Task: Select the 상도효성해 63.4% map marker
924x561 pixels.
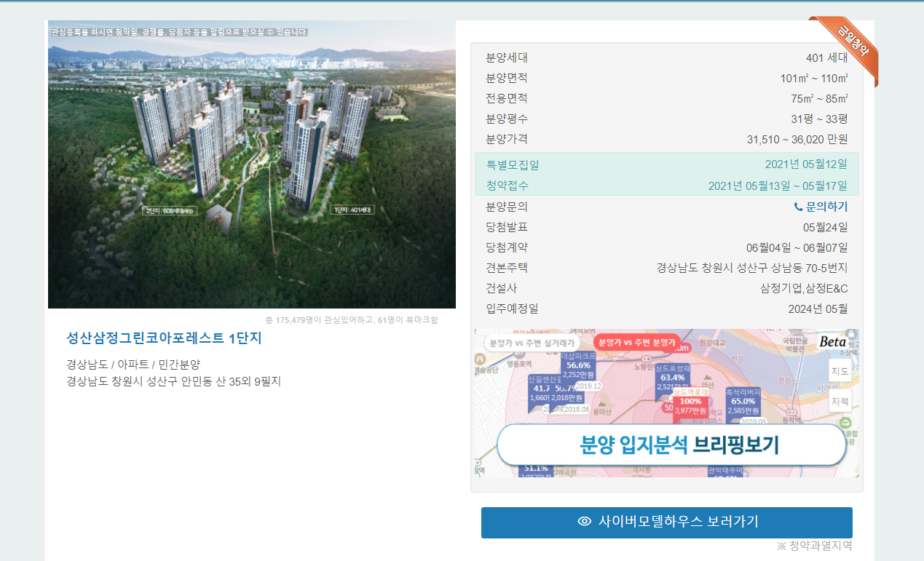Action: pyautogui.click(x=674, y=378)
